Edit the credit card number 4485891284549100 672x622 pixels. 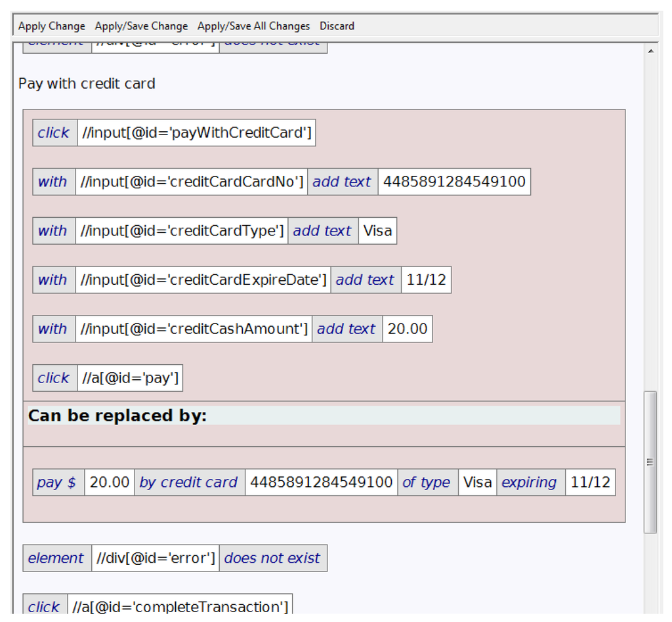point(454,182)
